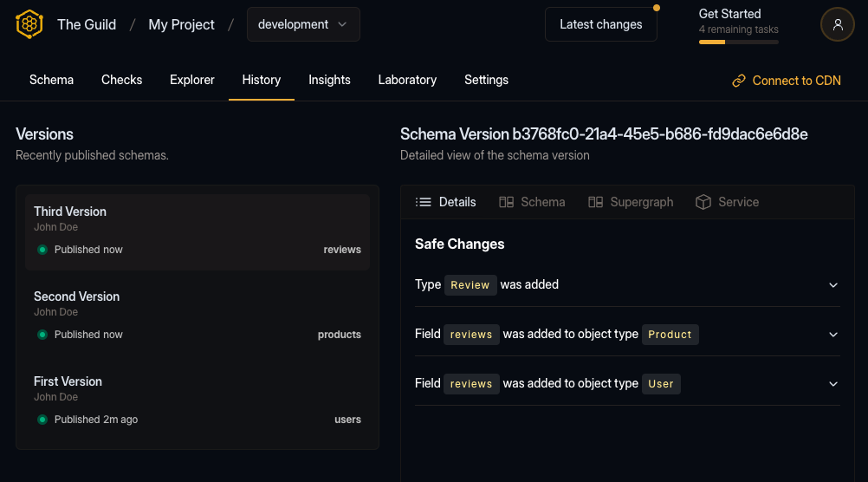Click the Hive hexagon logo icon
Image resolution: width=868 pixels, height=482 pixels.
click(29, 24)
